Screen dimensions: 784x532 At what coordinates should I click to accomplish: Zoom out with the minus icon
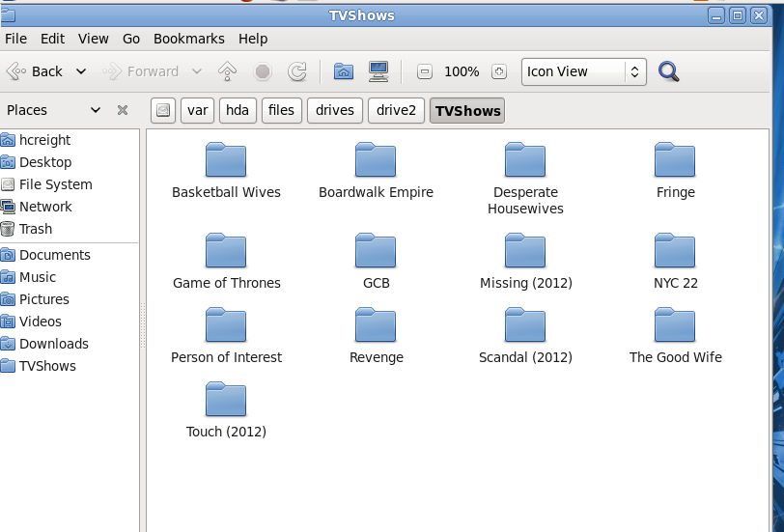425,72
